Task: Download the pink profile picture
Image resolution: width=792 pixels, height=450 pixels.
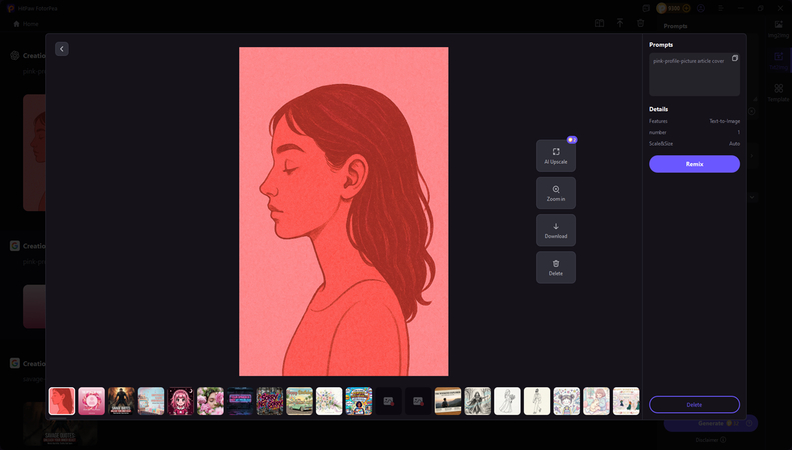Action: [555, 230]
